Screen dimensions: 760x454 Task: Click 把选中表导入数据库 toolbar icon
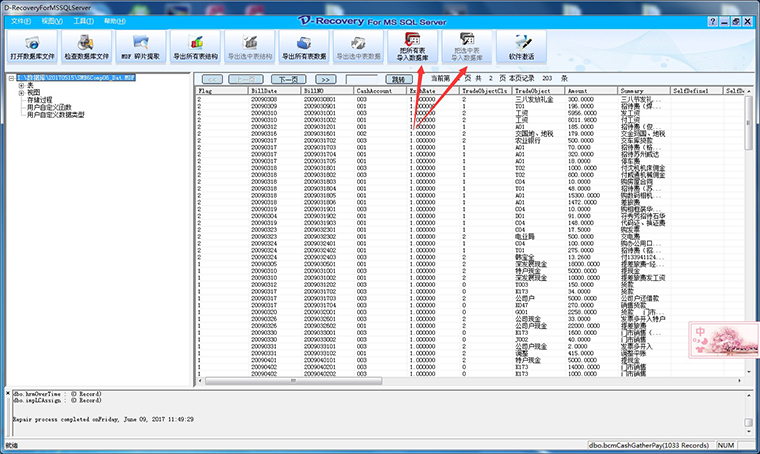[x=467, y=47]
